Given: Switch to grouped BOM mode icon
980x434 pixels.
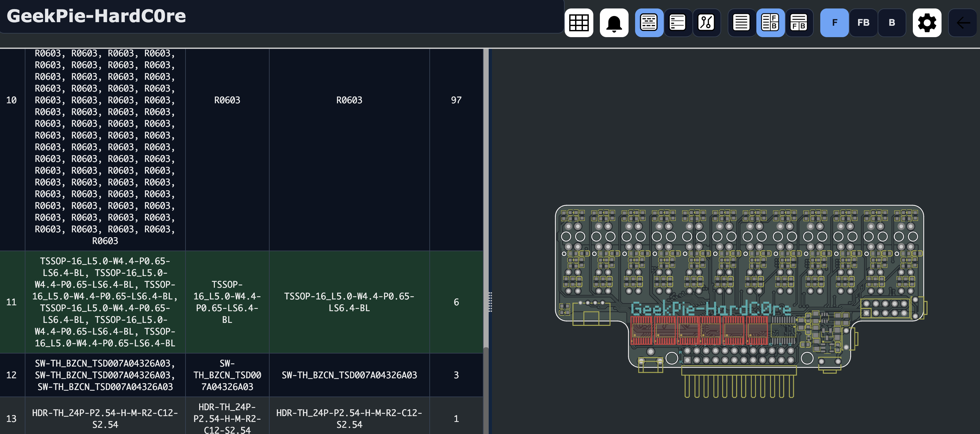Looking at the screenshot, I should click(649, 23).
